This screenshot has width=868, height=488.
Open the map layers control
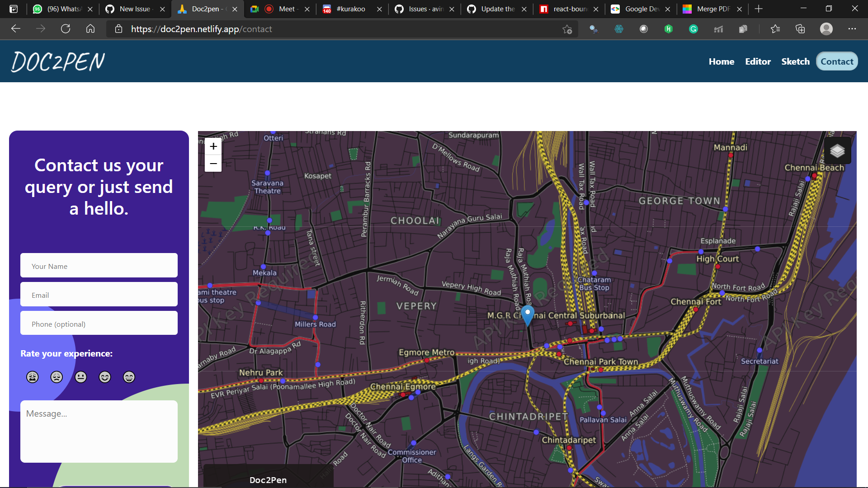(837, 150)
